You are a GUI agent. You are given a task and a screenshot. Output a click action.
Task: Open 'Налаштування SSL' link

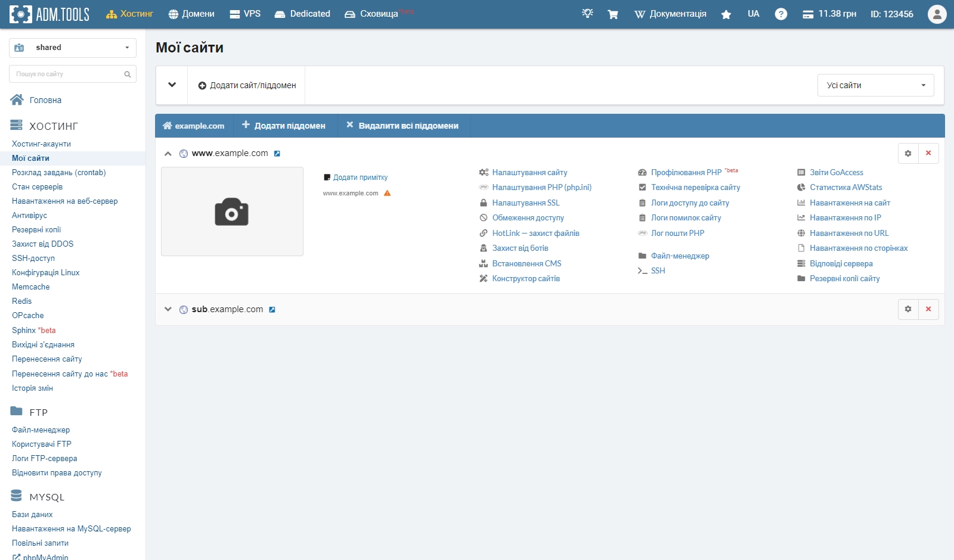(525, 203)
